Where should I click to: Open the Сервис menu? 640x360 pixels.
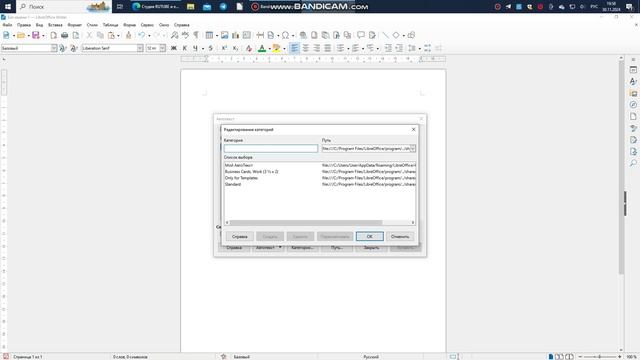[147, 25]
